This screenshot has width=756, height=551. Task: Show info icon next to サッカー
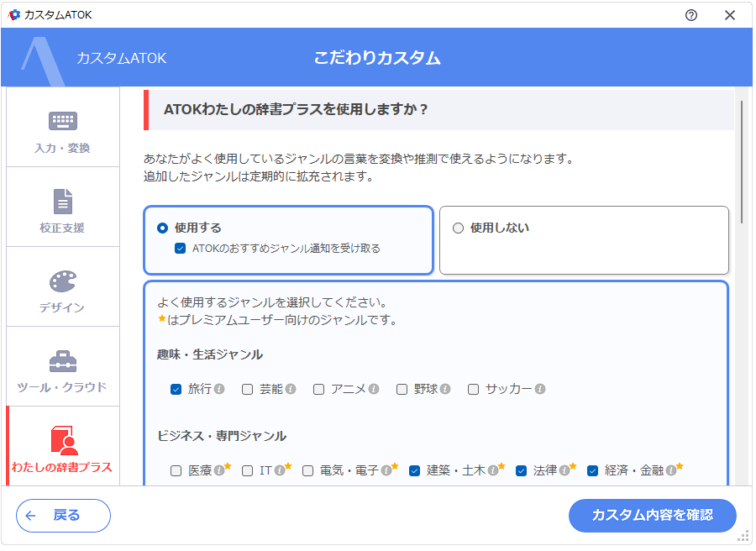(540, 389)
